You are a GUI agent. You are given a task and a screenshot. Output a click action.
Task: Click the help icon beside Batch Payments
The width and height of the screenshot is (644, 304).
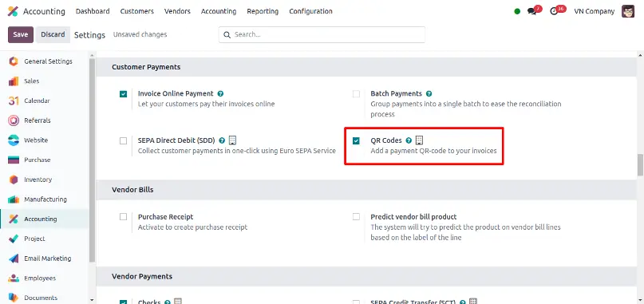coord(429,93)
